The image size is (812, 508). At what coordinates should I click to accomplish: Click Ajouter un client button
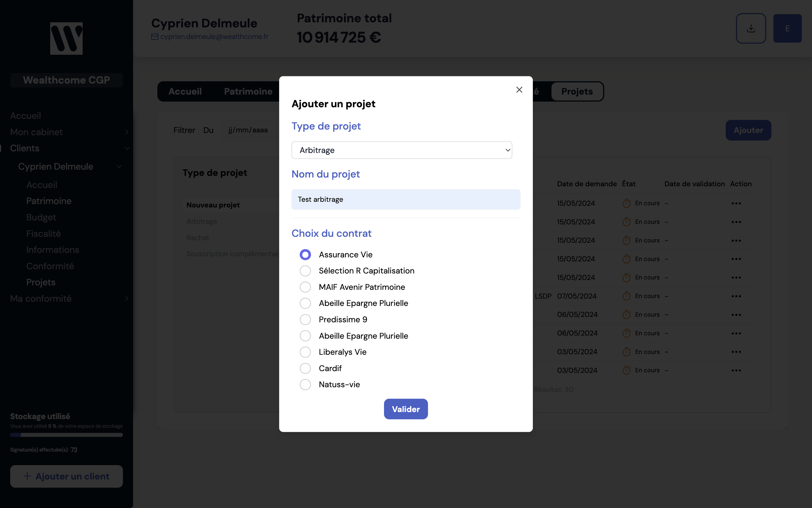[x=67, y=476]
